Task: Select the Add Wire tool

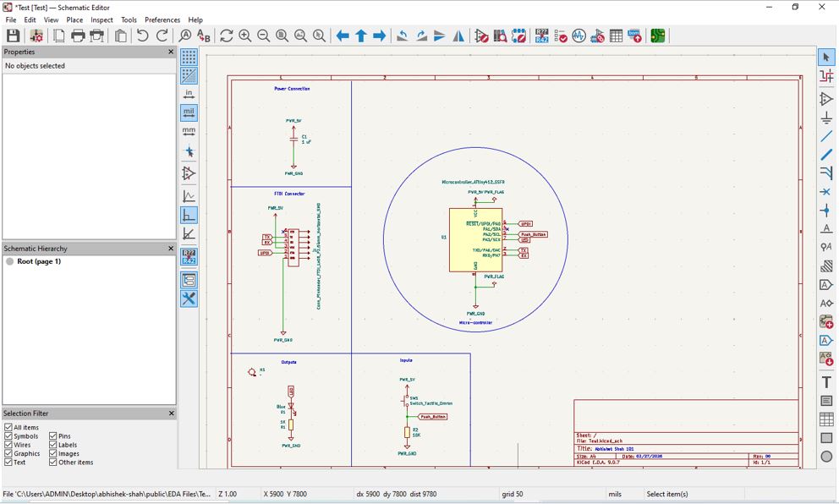Action: (826, 136)
